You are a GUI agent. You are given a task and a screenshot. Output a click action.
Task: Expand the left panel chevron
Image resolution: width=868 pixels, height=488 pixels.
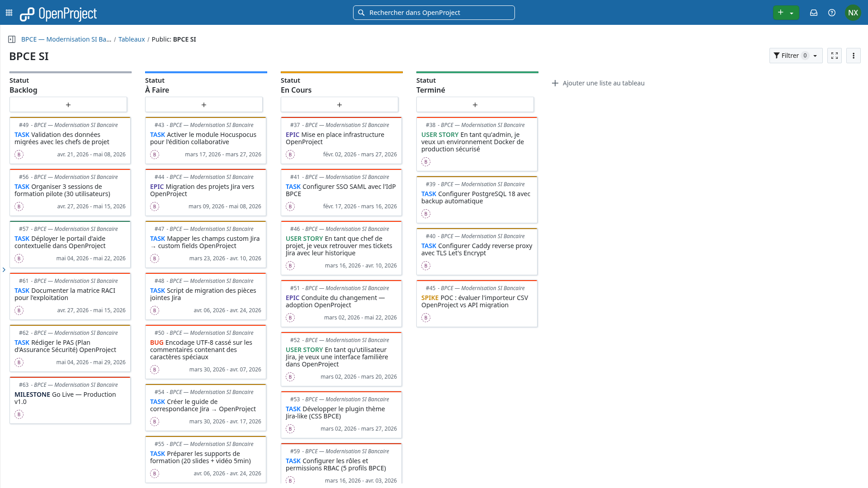pos(4,270)
